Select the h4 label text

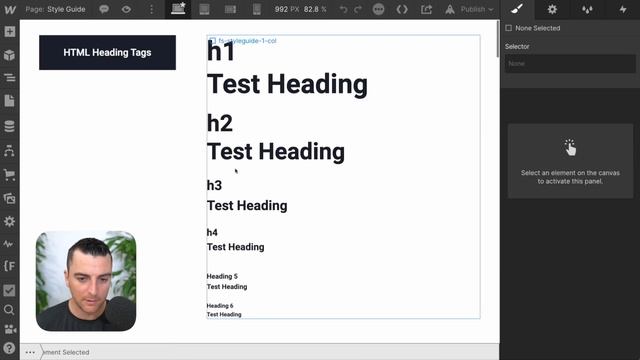pyautogui.click(x=212, y=233)
